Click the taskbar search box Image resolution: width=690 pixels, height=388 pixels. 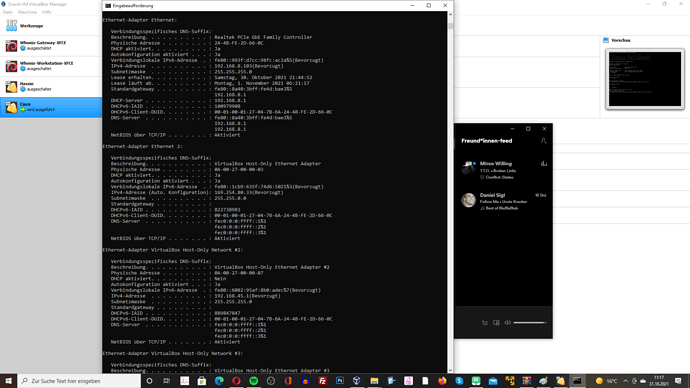tap(79, 381)
